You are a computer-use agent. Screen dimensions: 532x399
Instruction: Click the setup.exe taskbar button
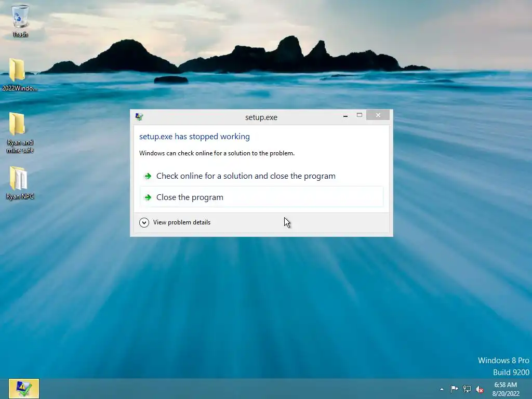click(24, 389)
